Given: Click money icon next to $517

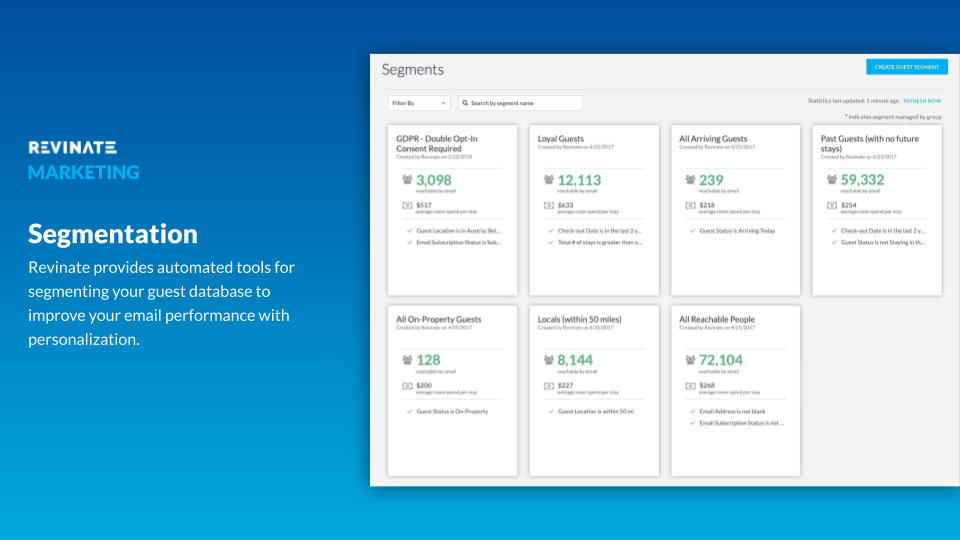Looking at the screenshot, I should pyautogui.click(x=407, y=206).
